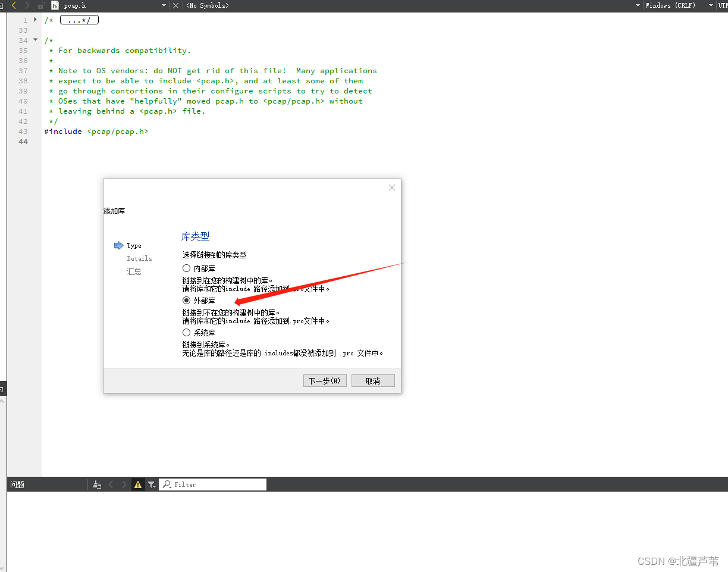Click the forward navigation arrow
728x572 pixels.
click(x=26, y=5)
